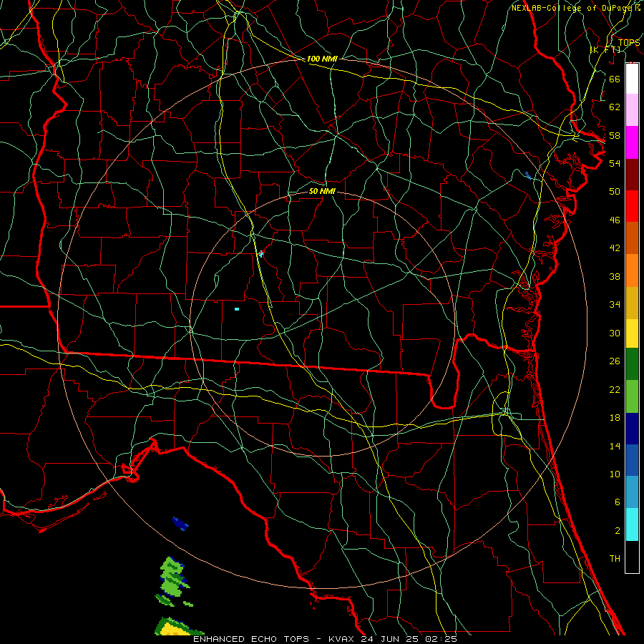The image size is (644, 644).
Task: Click the legend value "66"
Action: point(615,79)
